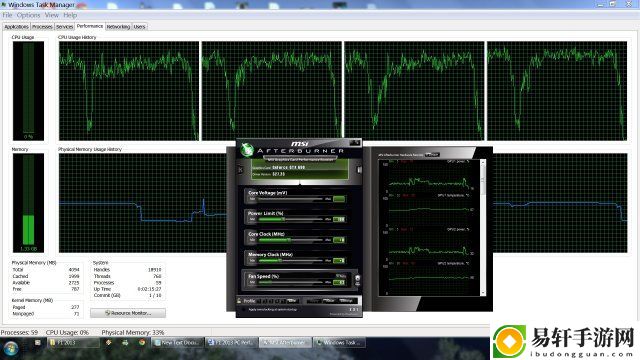Click the left-side arrow on Afterburner panel
Viewport: 640px width, 360px height.
[240, 169]
